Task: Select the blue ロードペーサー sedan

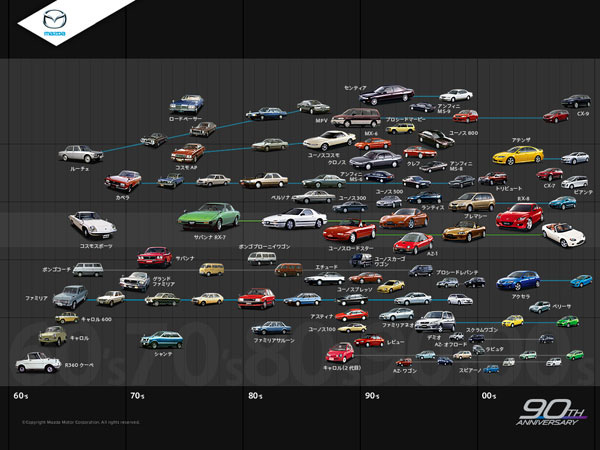Action: coord(186,104)
